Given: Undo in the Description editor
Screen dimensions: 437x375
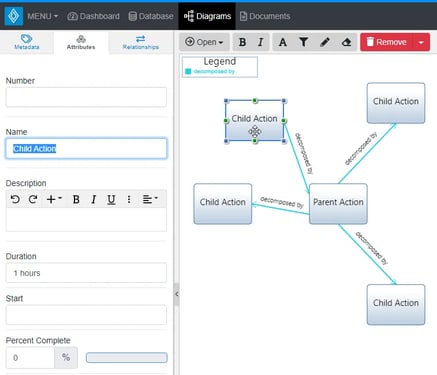Looking at the screenshot, I should click(15, 199).
